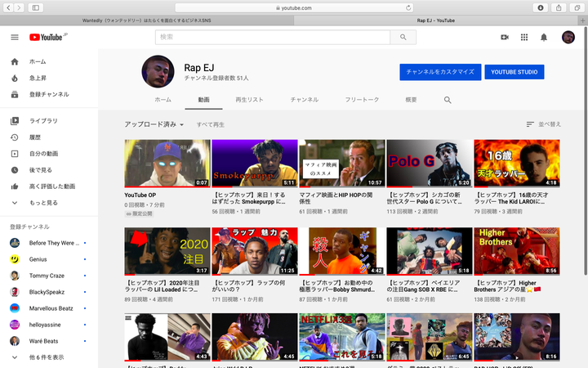Open YouTube OP video thumbnail
This screenshot has width=588, height=368.
point(167,164)
